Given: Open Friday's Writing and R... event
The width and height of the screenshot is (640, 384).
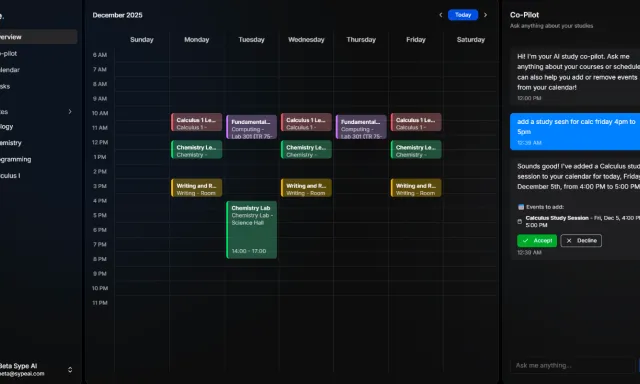Looking at the screenshot, I should [x=416, y=188].
